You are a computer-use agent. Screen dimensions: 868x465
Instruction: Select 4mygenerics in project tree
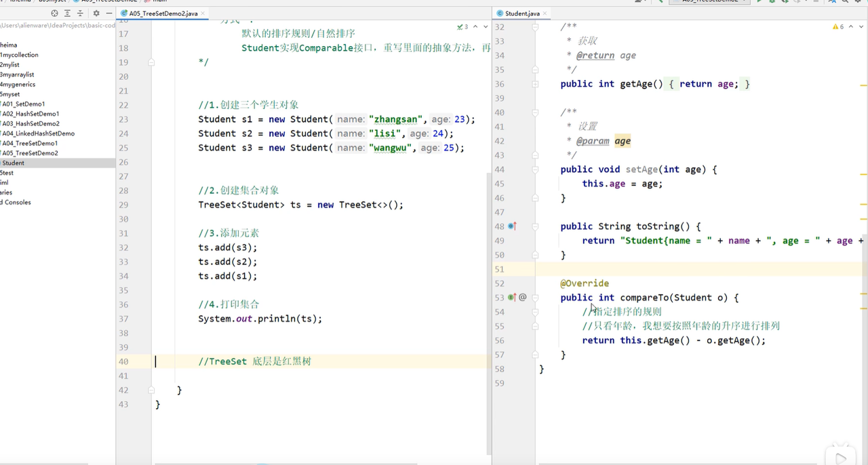(x=18, y=85)
